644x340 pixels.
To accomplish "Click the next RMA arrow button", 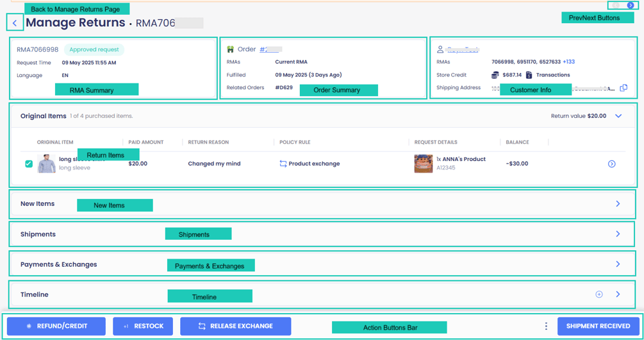I will (x=630, y=5).
